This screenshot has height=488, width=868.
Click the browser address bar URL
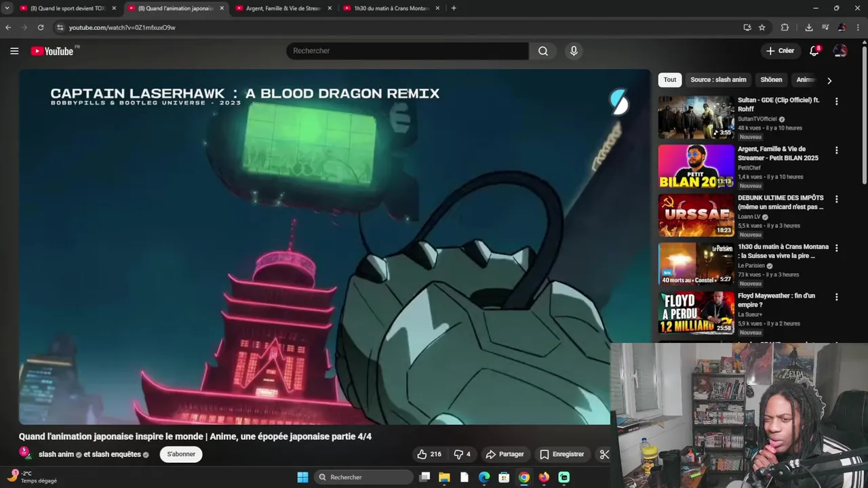click(122, 27)
